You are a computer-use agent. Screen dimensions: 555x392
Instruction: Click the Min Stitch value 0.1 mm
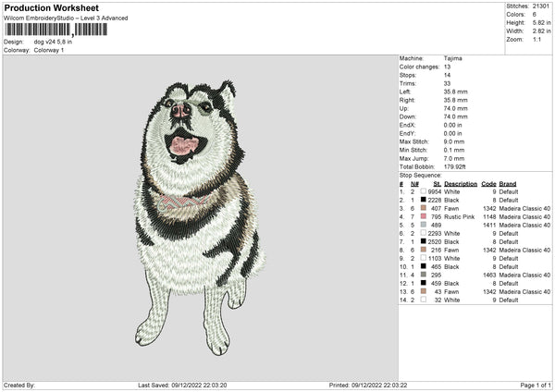[x=454, y=150]
